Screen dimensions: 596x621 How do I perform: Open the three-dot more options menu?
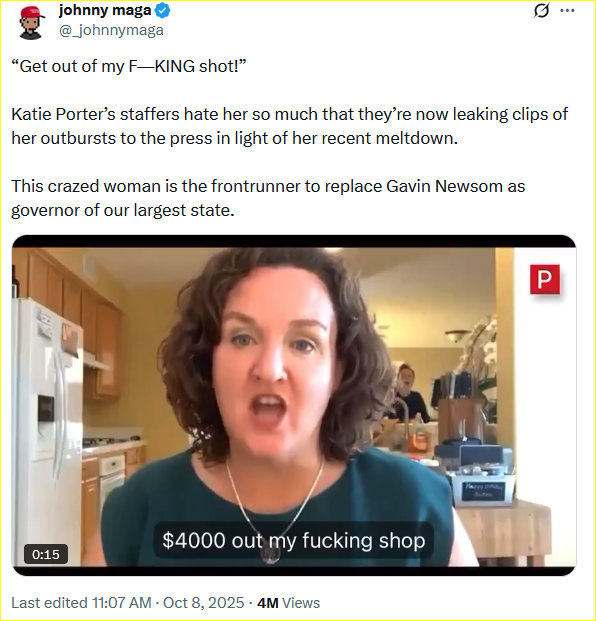pyautogui.click(x=567, y=11)
